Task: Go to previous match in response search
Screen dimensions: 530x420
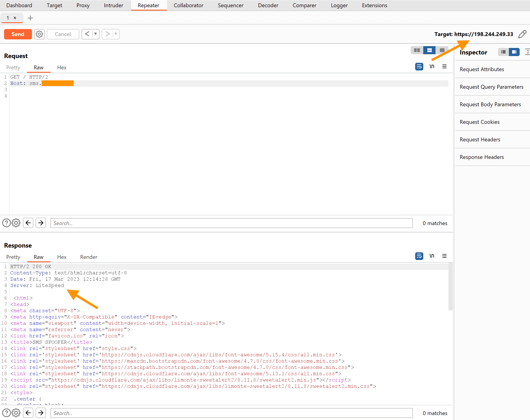Action: 28,413
